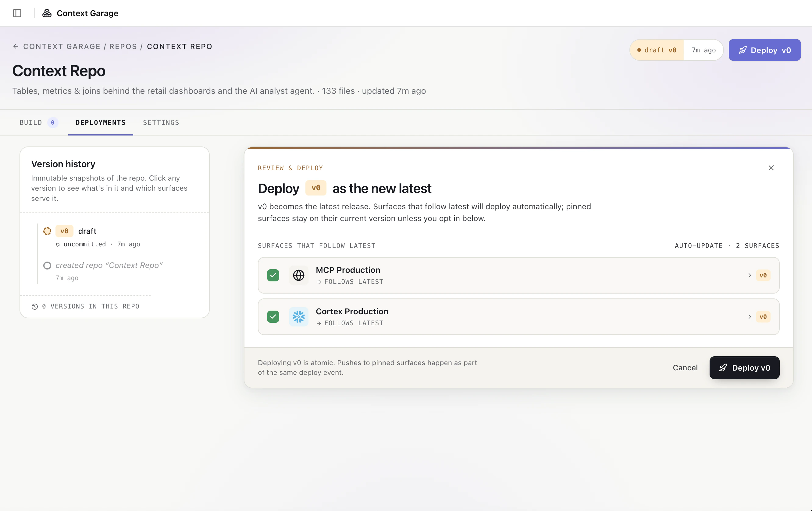Toggle the sidebar panel icon
This screenshot has width=812, height=511.
17,13
